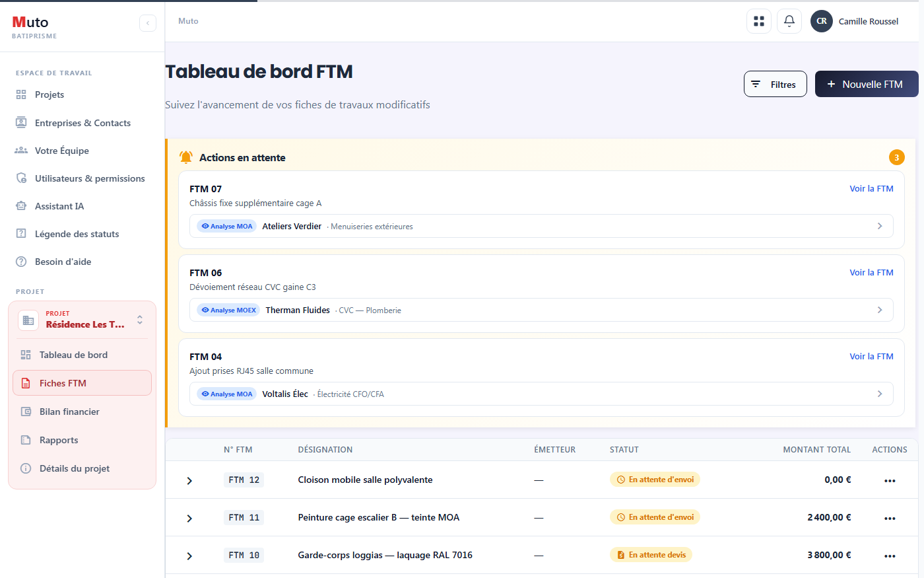Click the CR user avatar
924x578 pixels.
point(822,21)
